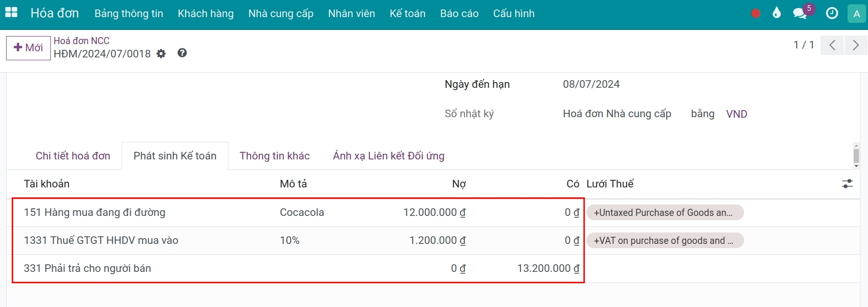Screen dimensions: 868x307
Task: Click the 0 ₫ credit in Cocacola row
Action: (572, 213)
